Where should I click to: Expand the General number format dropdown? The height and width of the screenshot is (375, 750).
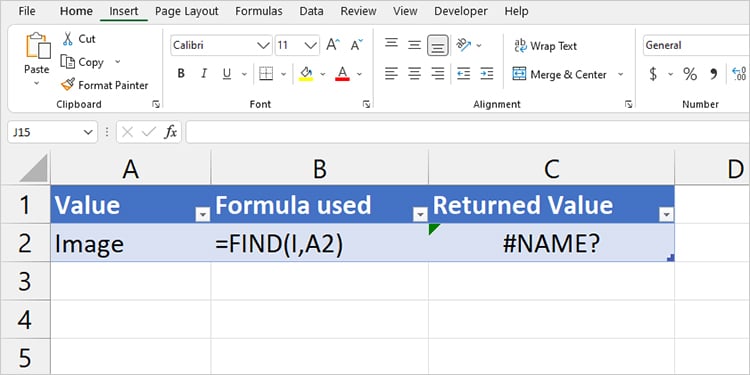coord(696,45)
